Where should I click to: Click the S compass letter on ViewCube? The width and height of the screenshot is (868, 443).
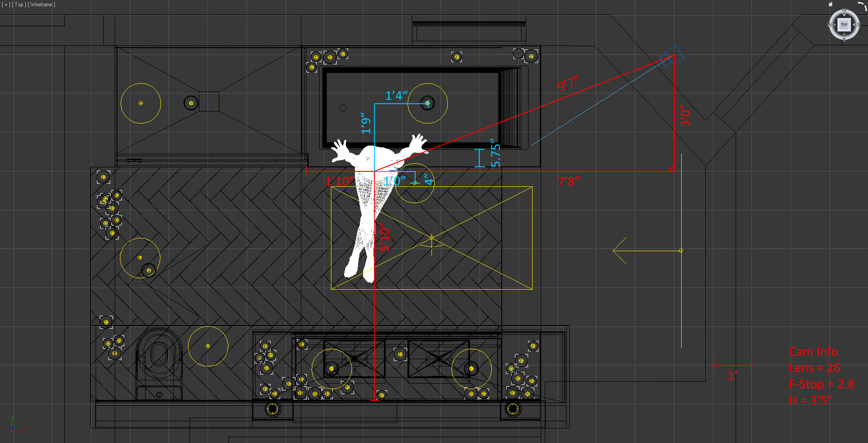[844, 40]
